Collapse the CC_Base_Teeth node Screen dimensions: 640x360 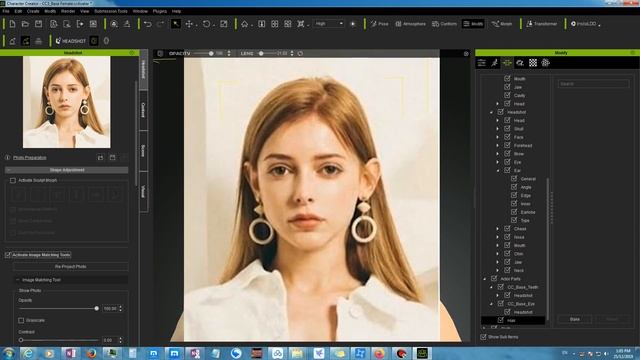pyautogui.click(x=491, y=287)
